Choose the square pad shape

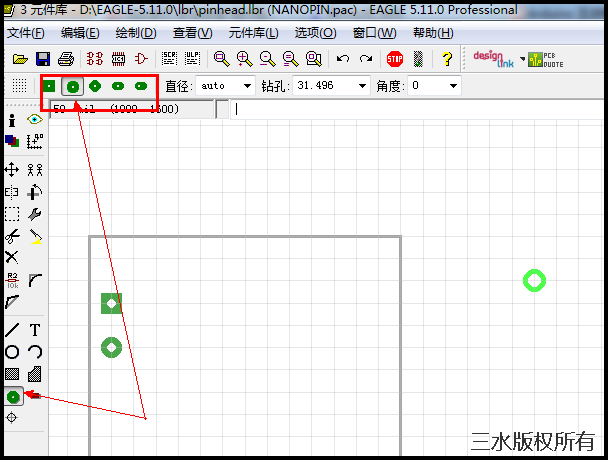pyautogui.click(x=49, y=86)
